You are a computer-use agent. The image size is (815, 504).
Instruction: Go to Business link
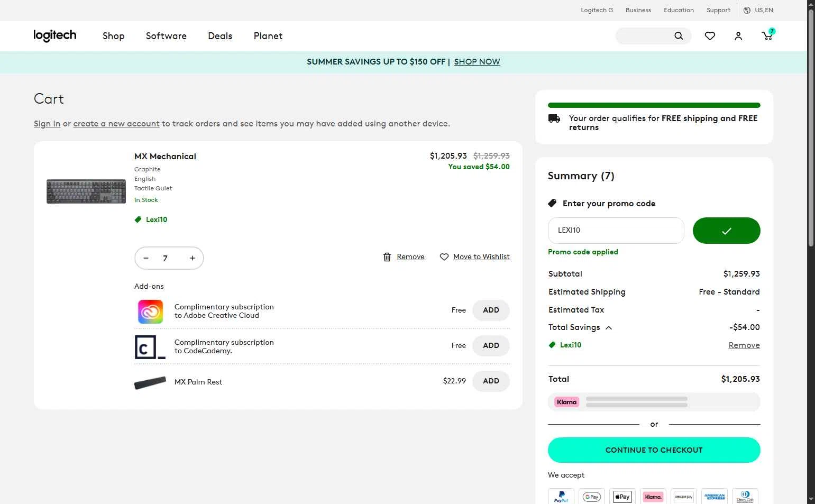(x=638, y=10)
